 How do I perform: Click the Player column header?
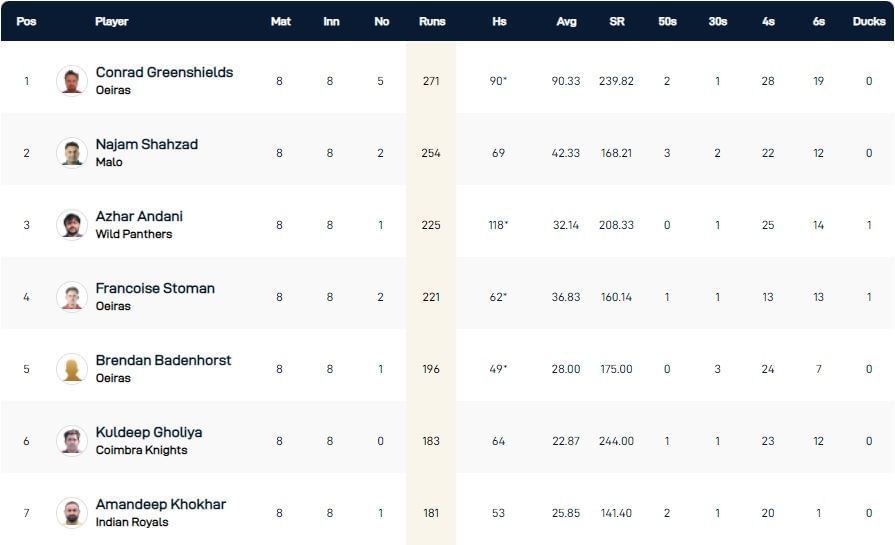[x=111, y=21]
